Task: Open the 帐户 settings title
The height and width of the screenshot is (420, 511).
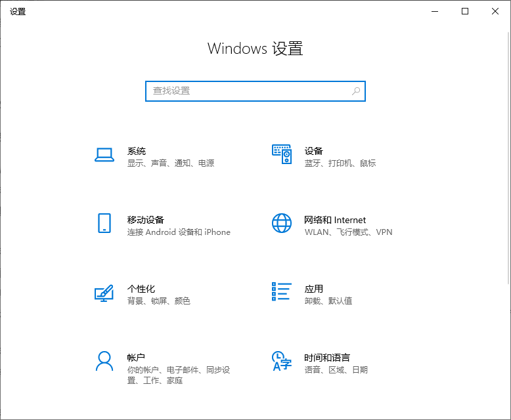Action: (136, 358)
